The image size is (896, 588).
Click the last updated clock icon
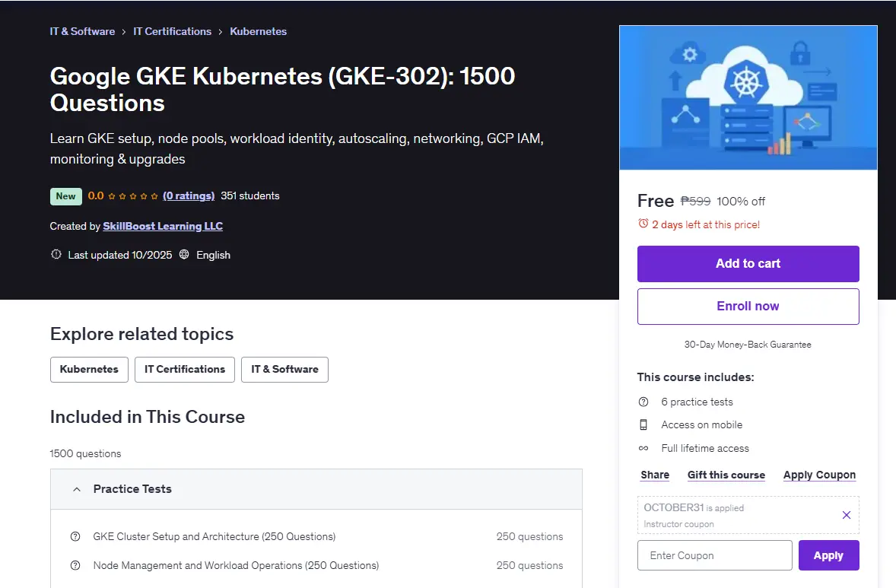pyautogui.click(x=56, y=254)
